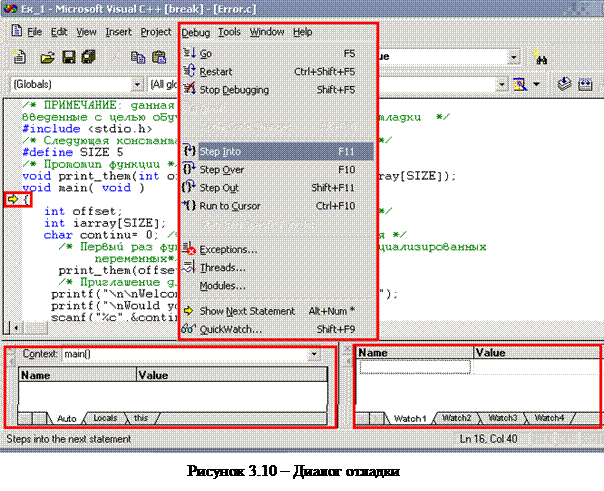Click the Paste toolbar icon
604x491 pixels.
click(159, 58)
